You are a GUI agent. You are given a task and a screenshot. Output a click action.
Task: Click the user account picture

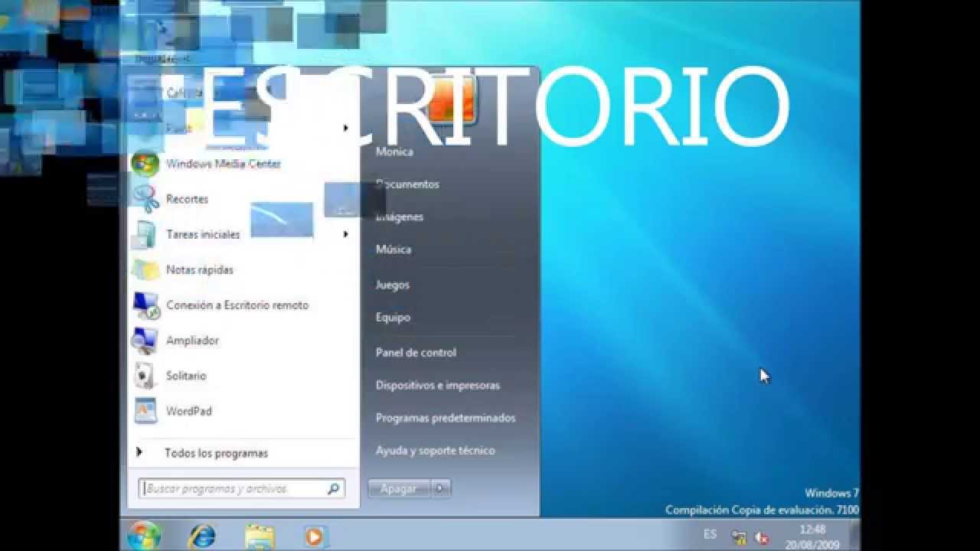(x=451, y=101)
